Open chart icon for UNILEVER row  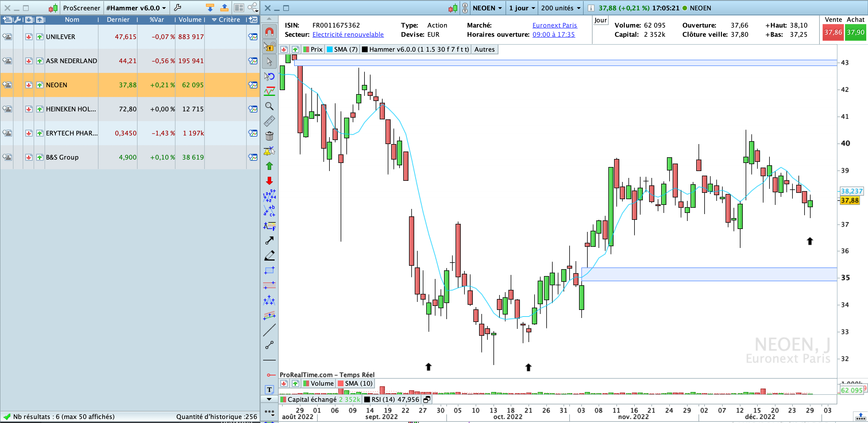coord(253,37)
